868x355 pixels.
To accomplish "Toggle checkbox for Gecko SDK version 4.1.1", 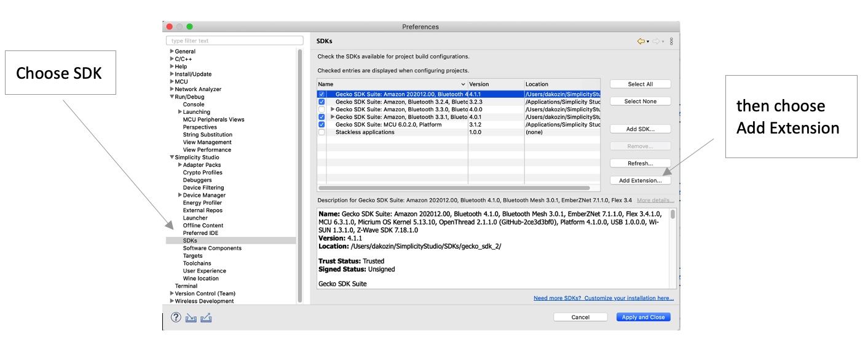I will tap(322, 94).
